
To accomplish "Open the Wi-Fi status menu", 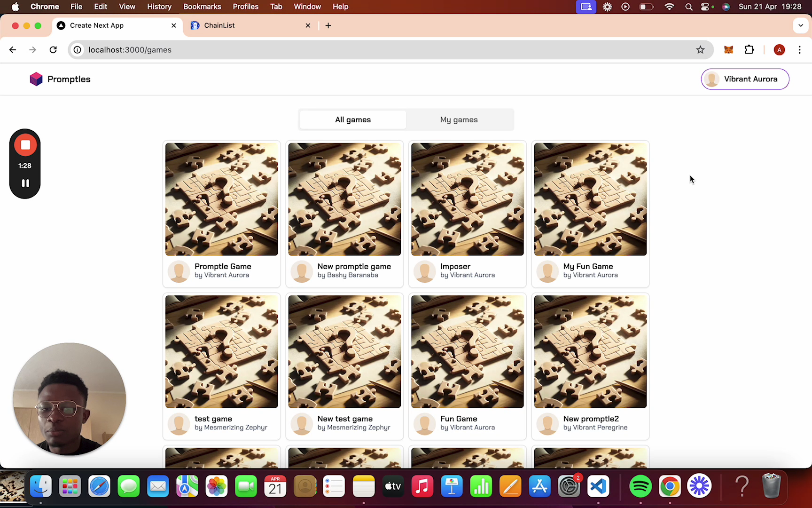I will [x=669, y=7].
